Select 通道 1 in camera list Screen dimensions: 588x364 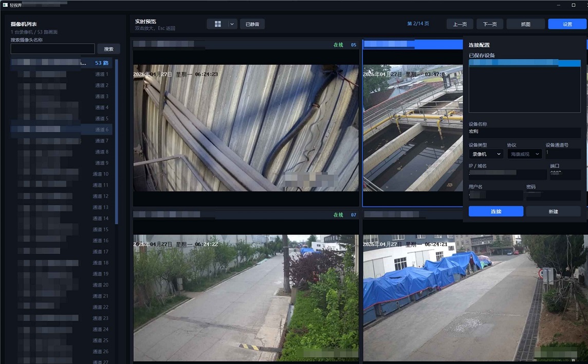(62, 75)
